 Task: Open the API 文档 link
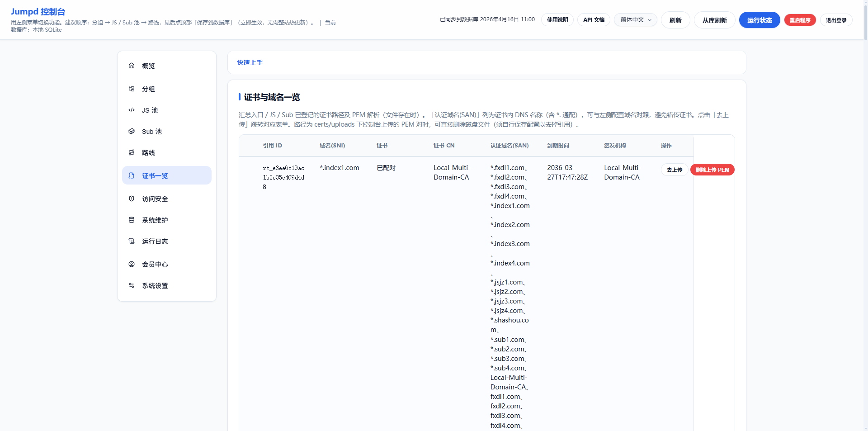[594, 20]
